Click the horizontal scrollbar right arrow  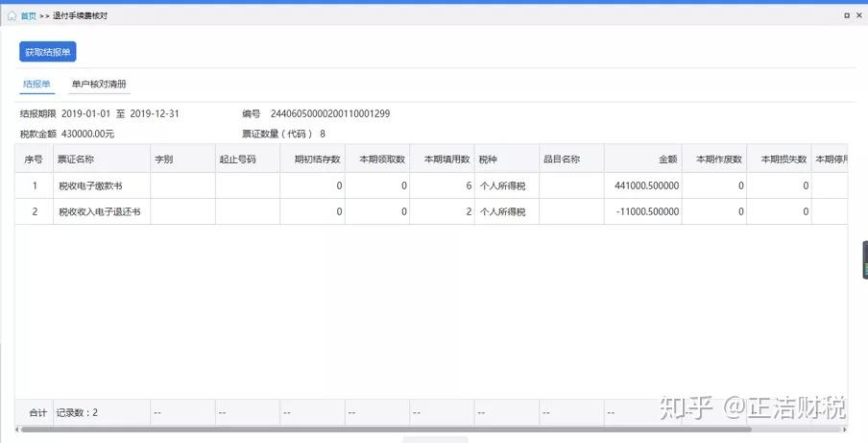tap(843, 430)
